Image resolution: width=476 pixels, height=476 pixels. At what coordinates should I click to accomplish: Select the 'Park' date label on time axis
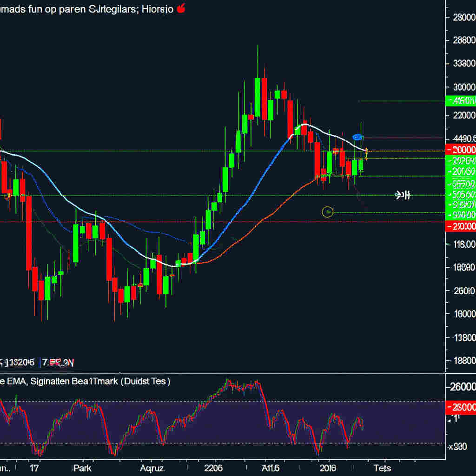tap(83, 467)
